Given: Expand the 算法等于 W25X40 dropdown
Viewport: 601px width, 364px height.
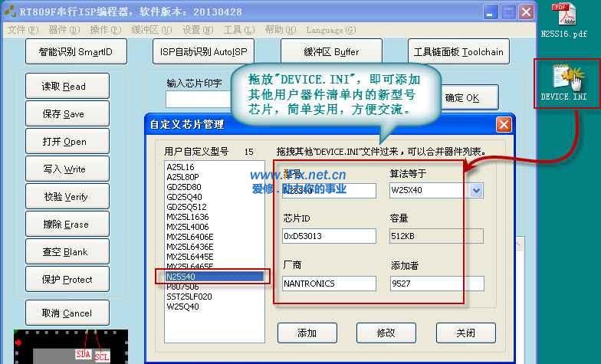Looking at the screenshot, I should 476,190.
